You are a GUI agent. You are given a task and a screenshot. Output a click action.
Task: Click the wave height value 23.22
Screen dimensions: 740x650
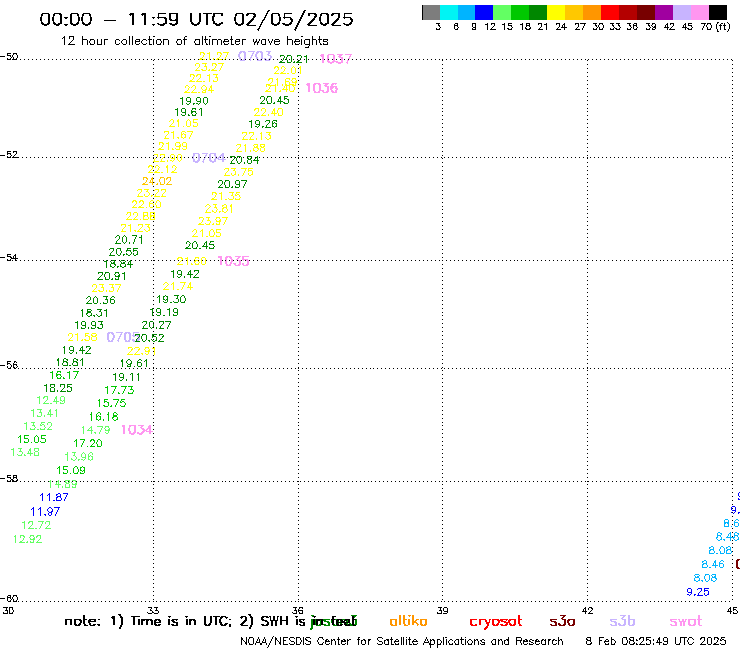coord(151,193)
